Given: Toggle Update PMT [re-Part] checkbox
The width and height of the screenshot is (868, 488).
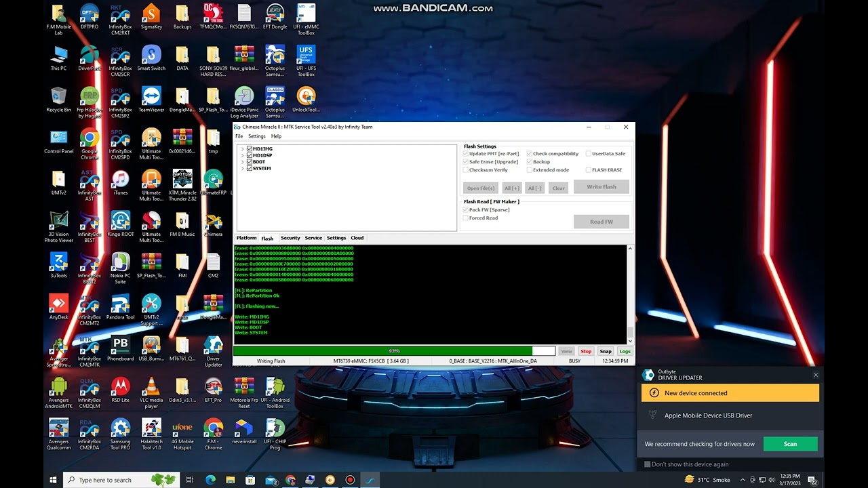Looking at the screenshot, I should tap(466, 154).
